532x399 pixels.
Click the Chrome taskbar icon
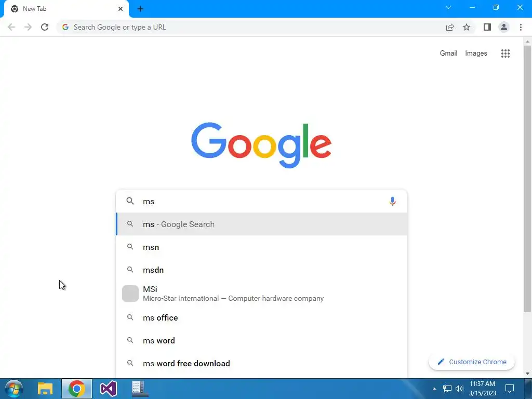pos(77,389)
